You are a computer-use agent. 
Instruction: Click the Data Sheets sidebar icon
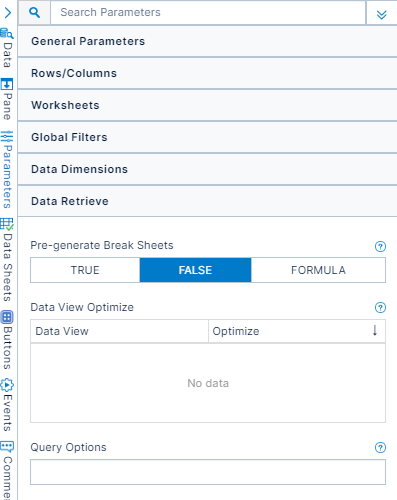(x=7, y=224)
